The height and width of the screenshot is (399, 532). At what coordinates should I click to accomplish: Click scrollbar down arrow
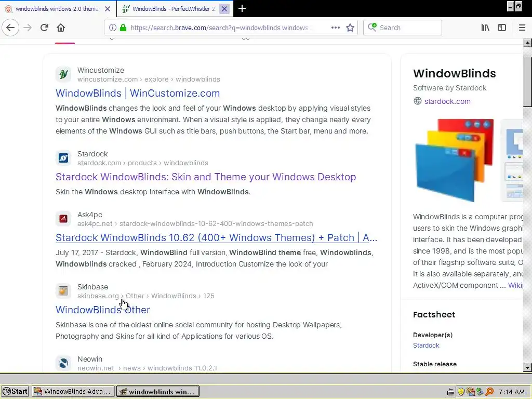pyautogui.click(x=527, y=367)
